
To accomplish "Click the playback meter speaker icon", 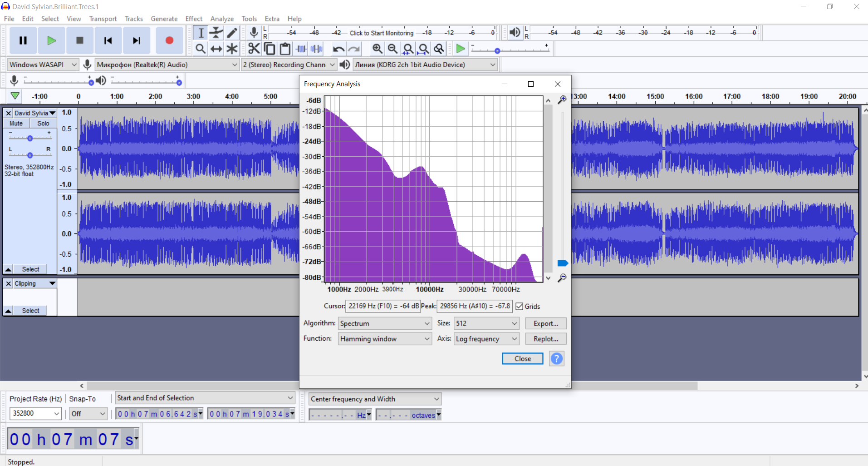I will 515,33.
